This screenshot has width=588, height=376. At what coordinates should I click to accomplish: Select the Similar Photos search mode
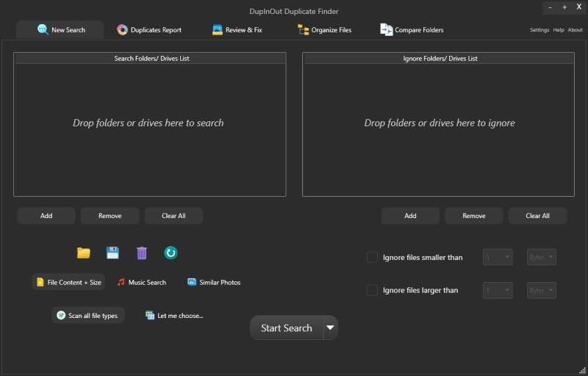[x=213, y=282]
